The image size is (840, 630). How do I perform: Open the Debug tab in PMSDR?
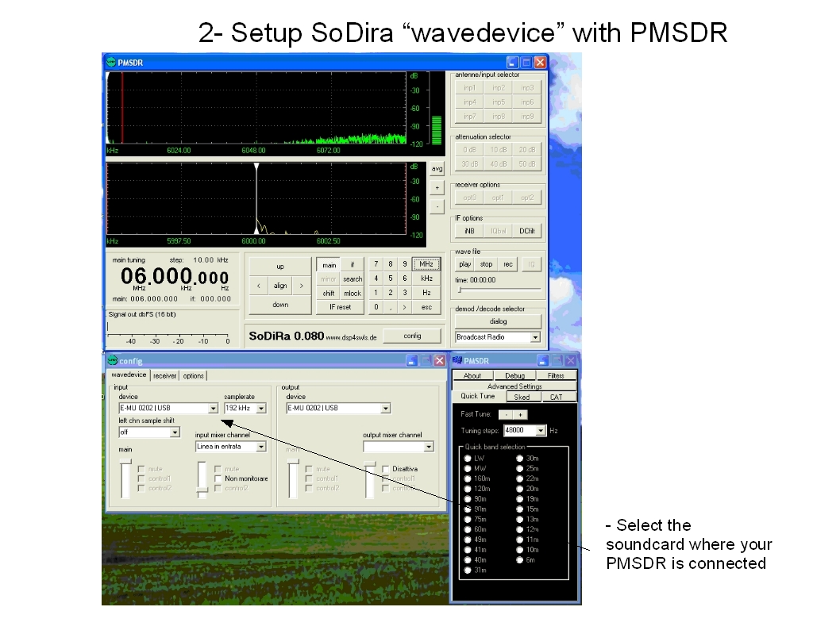click(x=514, y=376)
